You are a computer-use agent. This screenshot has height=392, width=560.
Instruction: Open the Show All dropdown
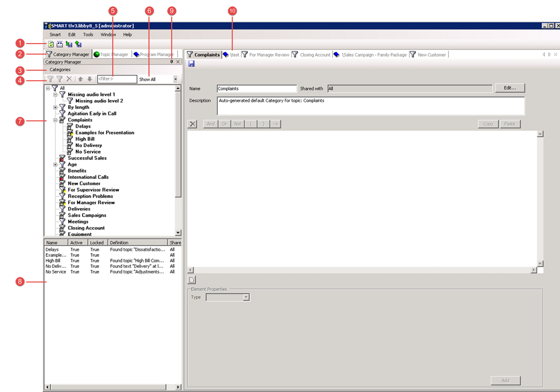coord(175,79)
